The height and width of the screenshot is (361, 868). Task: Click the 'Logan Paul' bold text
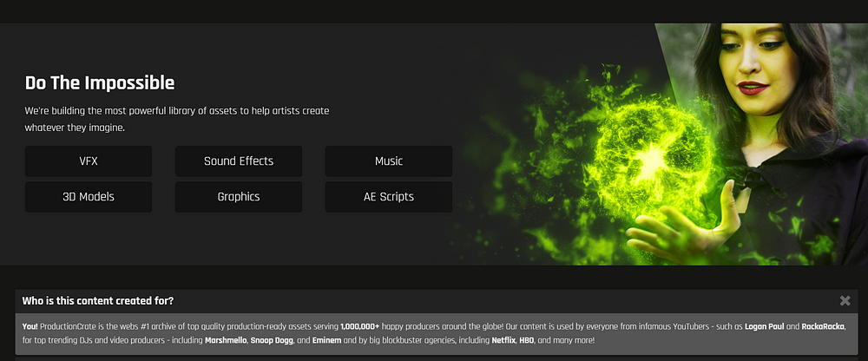click(764, 326)
